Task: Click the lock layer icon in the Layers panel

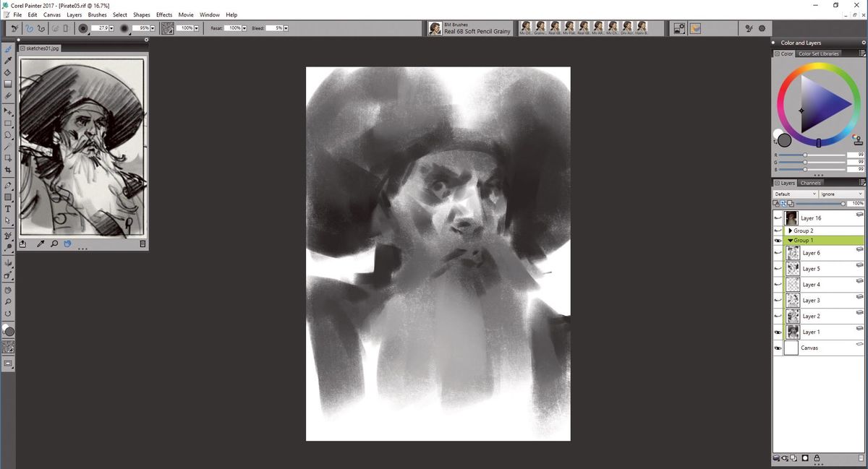Action: pyautogui.click(x=817, y=457)
